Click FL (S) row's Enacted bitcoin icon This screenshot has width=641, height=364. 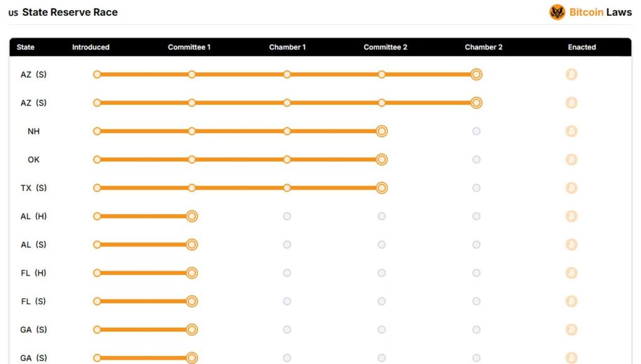point(571,301)
